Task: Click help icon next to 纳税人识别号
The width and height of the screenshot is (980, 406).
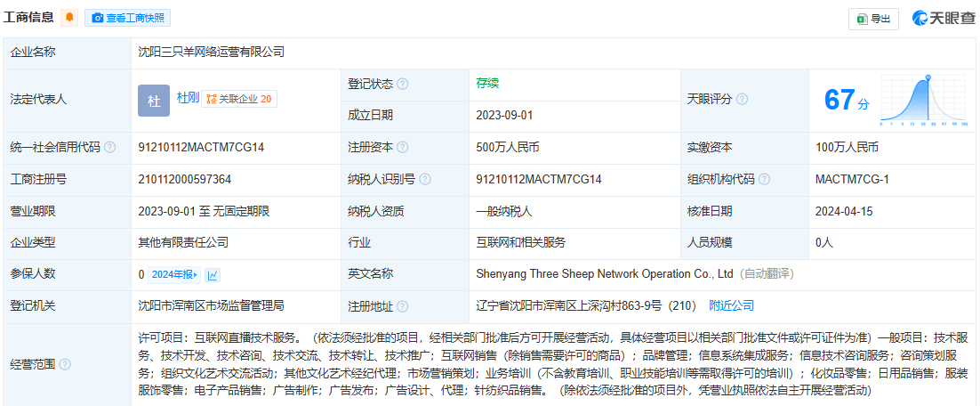Action: click(425, 180)
